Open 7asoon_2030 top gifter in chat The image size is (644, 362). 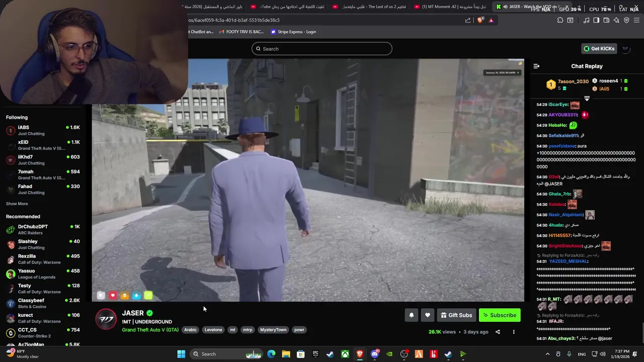573,81
